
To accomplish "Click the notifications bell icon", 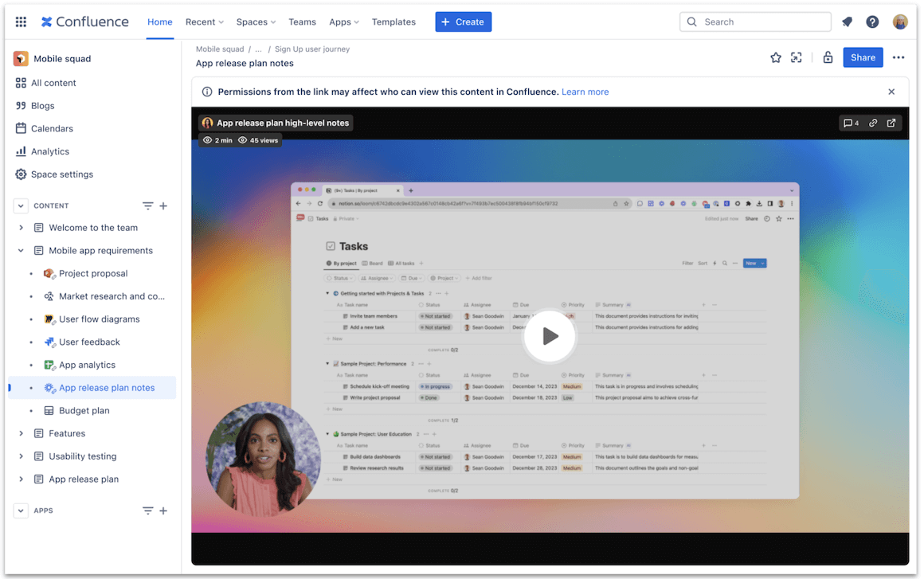I will pyautogui.click(x=847, y=22).
